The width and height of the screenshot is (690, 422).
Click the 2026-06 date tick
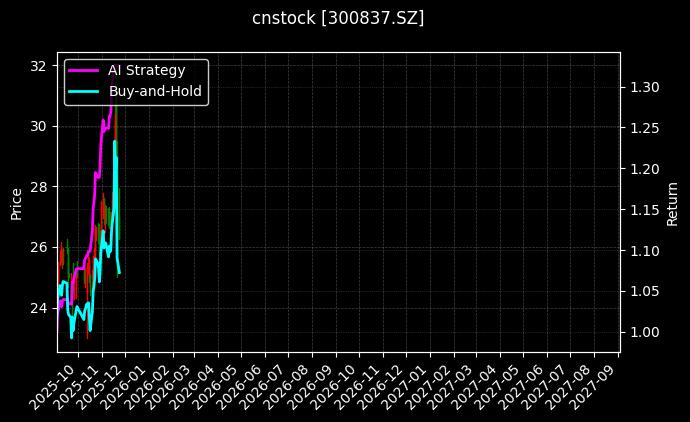tap(240, 384)
